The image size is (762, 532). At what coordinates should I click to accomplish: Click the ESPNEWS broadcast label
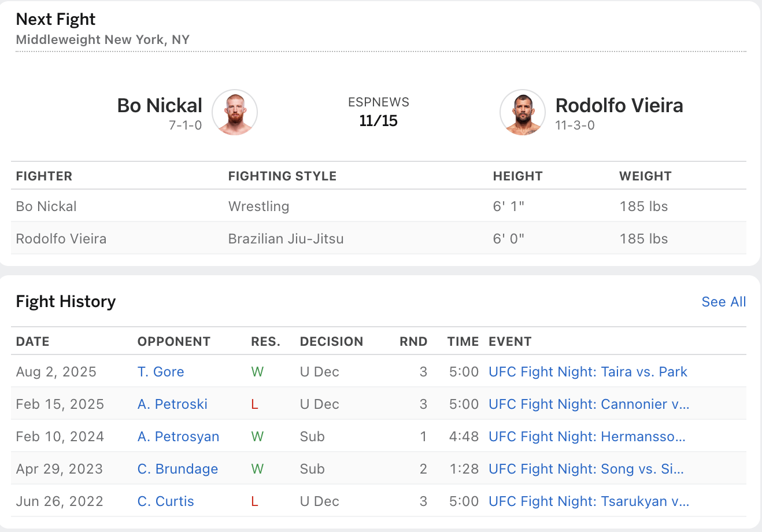pos(378,102)
